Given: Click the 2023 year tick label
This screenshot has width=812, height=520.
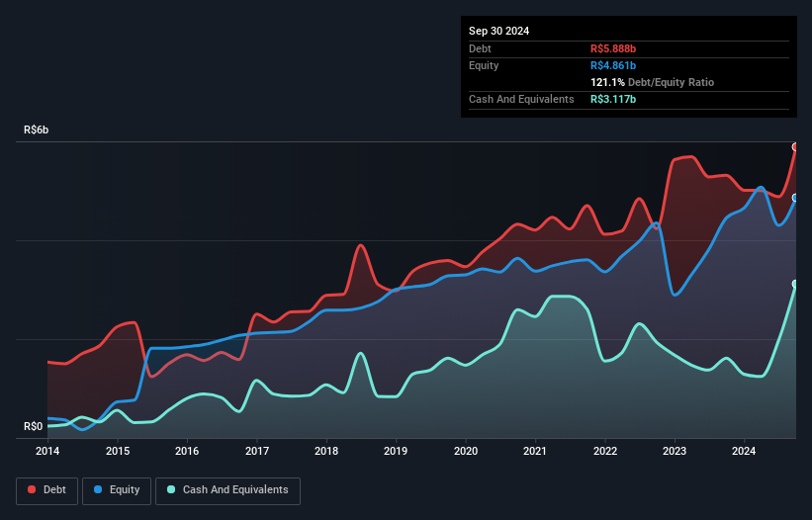Looking at the screenshot, I should coord(675,452).
